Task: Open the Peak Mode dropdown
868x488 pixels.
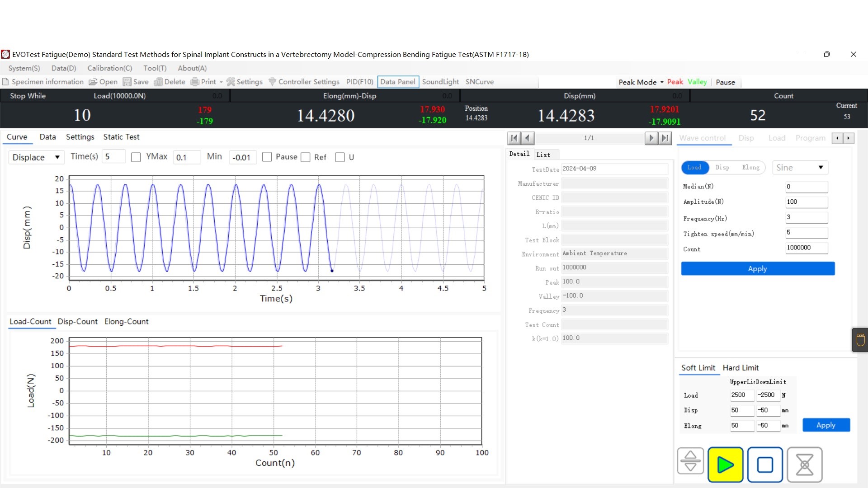Action: (640, 82)
